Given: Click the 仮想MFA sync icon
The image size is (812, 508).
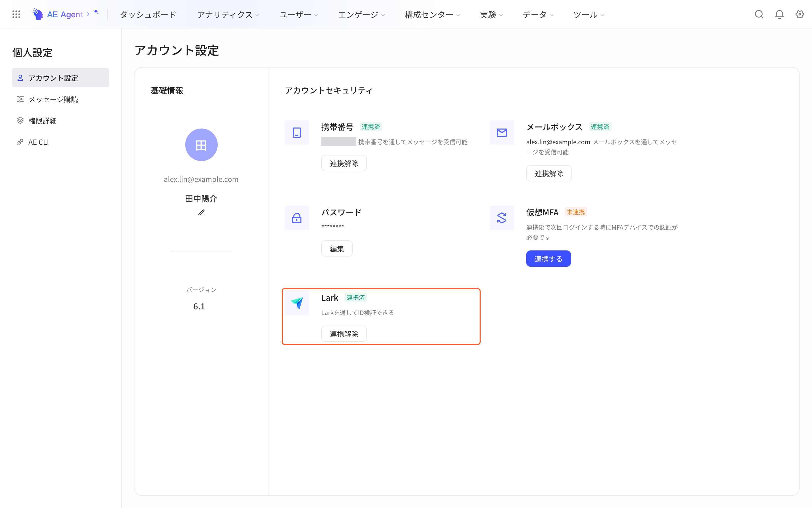Looking at the screenshot, I should click(502, 218).
